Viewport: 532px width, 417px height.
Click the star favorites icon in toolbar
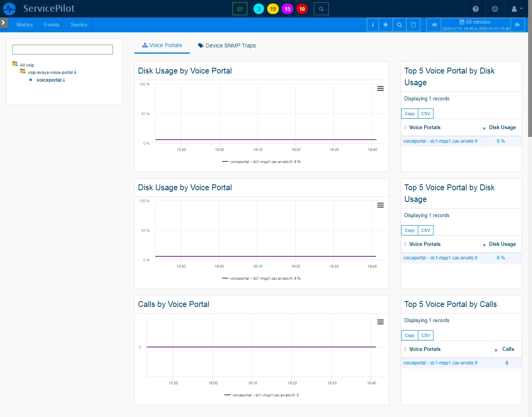point(386,25)
